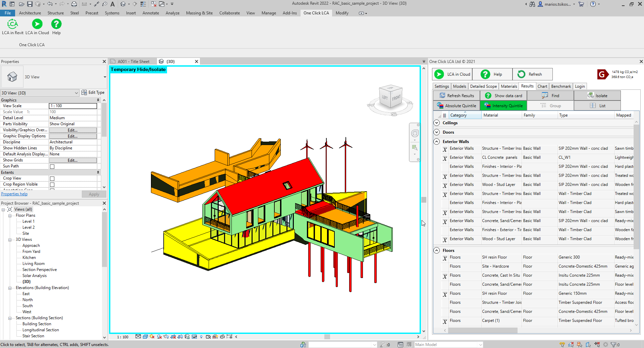
Task: Open the Architecture ribbon tab
Action: tap(30, 13)
